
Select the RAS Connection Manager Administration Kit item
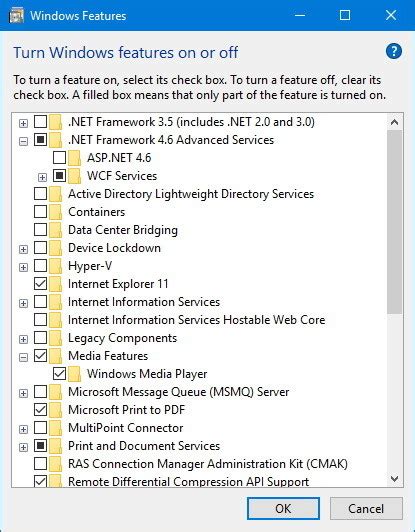click(x=208, y=464)
